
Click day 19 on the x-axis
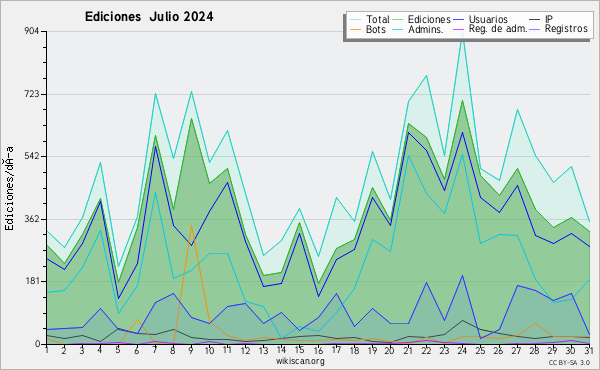pyautogui.click(x=372, y=350)
